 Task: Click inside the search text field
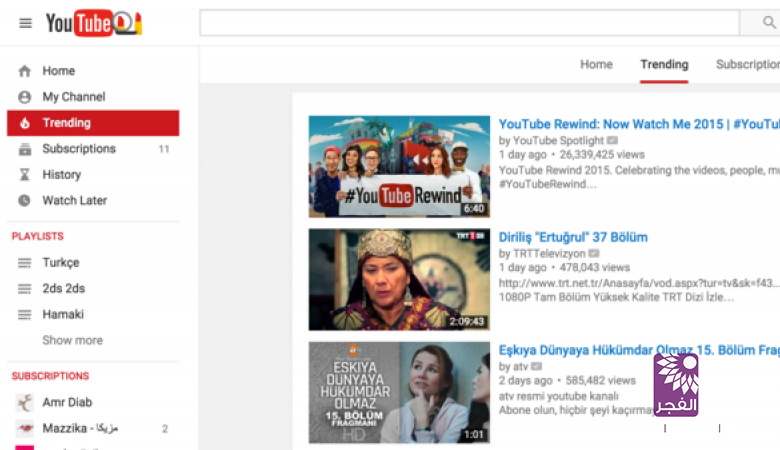click(x=468, y=23)
